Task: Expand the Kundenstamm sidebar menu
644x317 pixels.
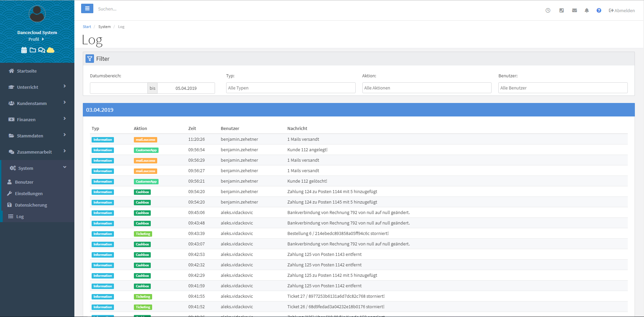Action: [37, 103]
